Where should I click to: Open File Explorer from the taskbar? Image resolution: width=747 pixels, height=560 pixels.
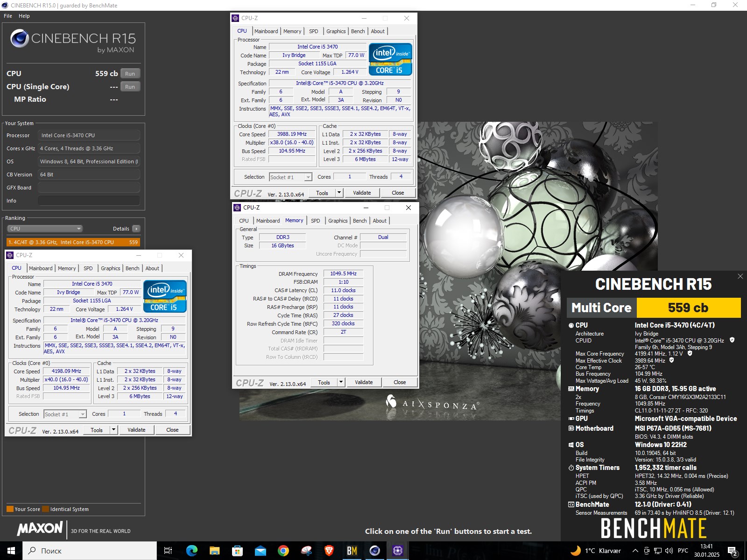tap(214, 551)
